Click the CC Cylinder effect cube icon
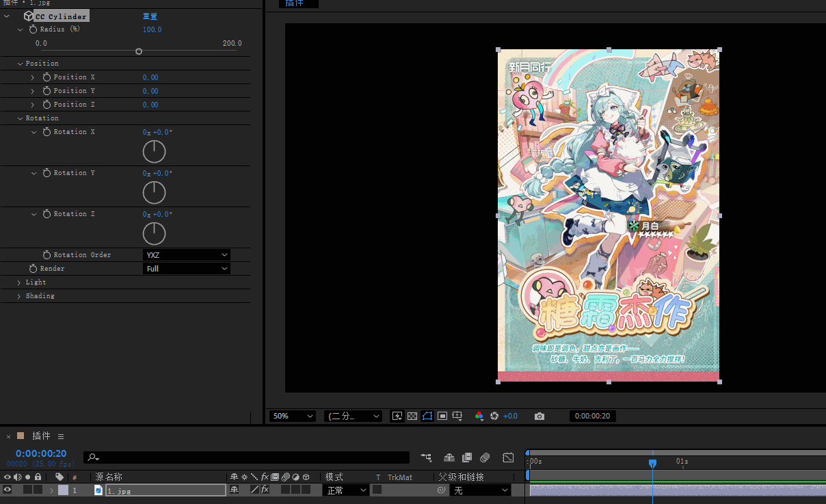This screenshot has height=504, width=826. 28,16
